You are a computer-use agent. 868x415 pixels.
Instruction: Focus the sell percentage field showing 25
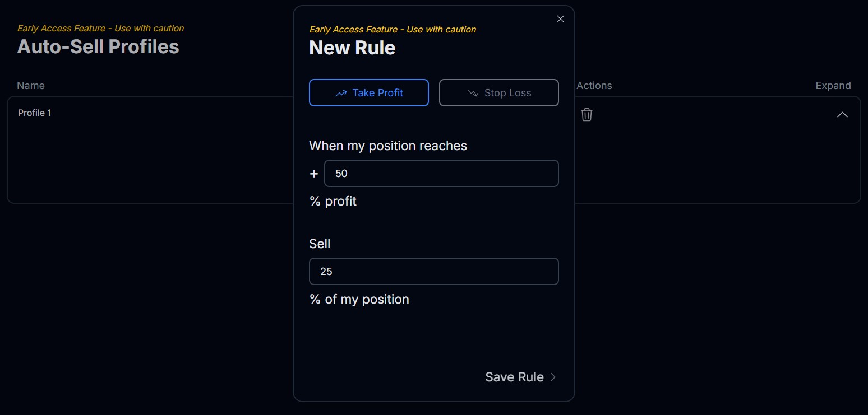tap(433, 272)
